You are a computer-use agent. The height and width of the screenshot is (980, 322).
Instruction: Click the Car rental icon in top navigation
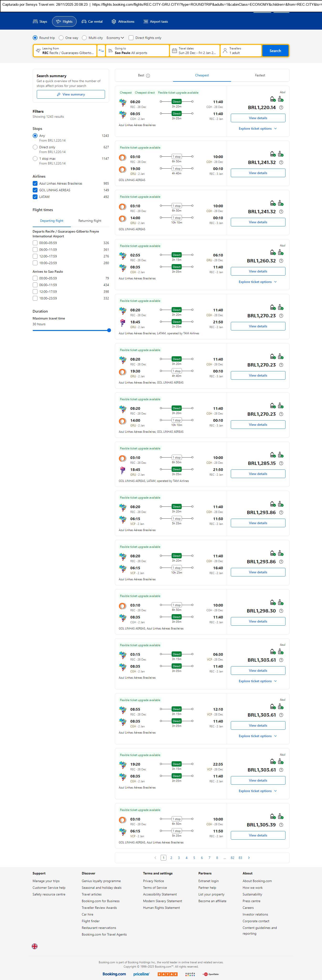tap(84, 22)
